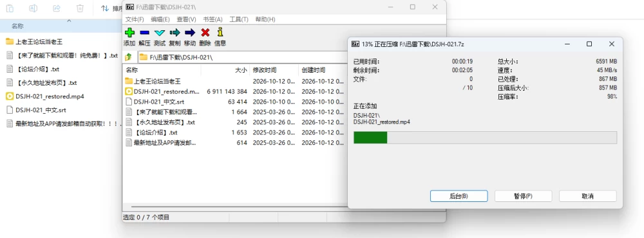Image resolution: width=644 pixels, height=238 pixels.
Task: Open the File (文件) menu
Action: click(135, 19)
